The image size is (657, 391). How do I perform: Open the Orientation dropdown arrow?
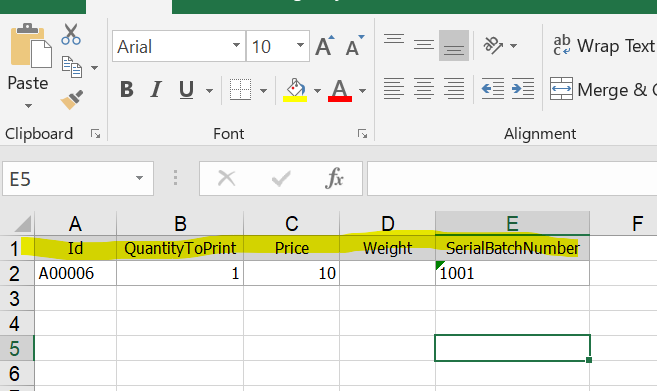(513, 45)
